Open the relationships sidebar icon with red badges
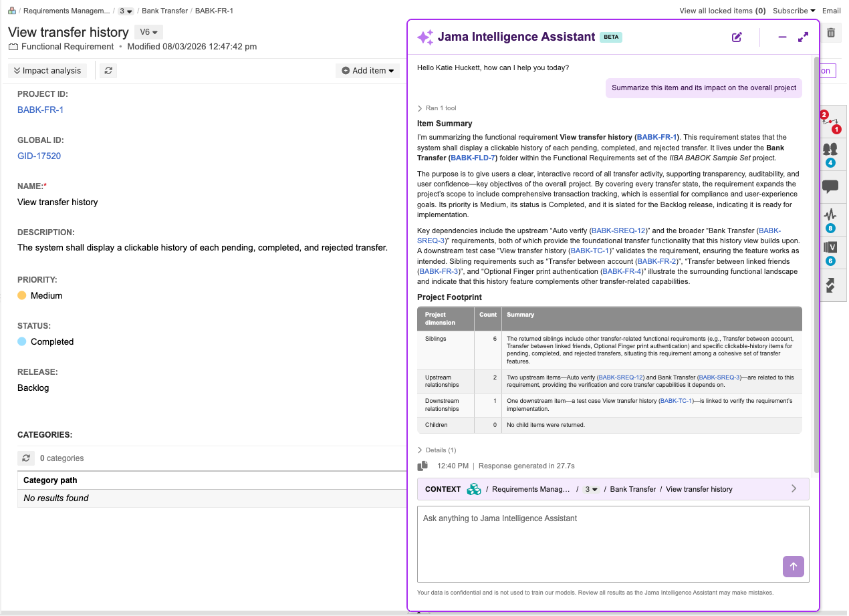Image resolution: width=849 pixels, height=616 pixels. tap(831, 122)
